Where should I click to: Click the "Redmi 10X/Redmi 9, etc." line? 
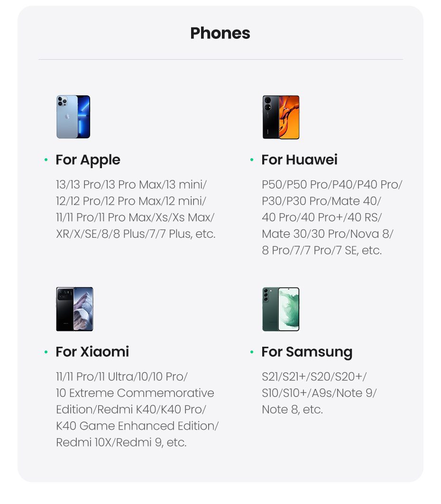[x=121, y=442]
